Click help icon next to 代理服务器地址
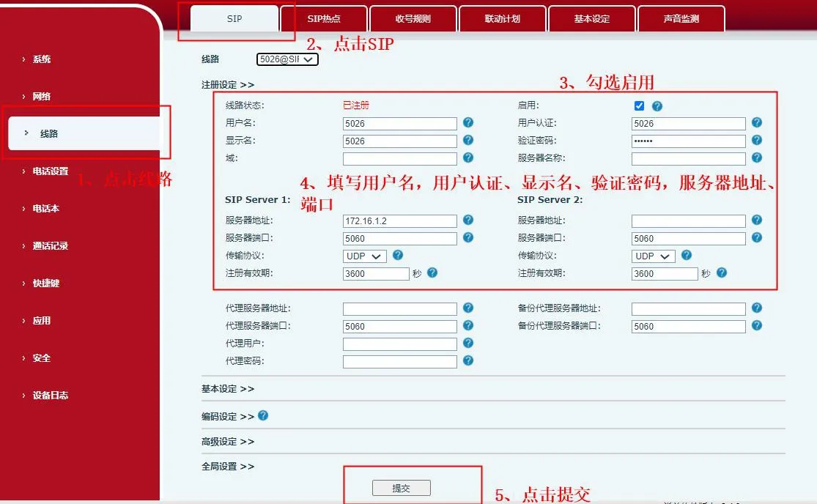The height and width of the screenshot is (504, 817). pos(467,308)
